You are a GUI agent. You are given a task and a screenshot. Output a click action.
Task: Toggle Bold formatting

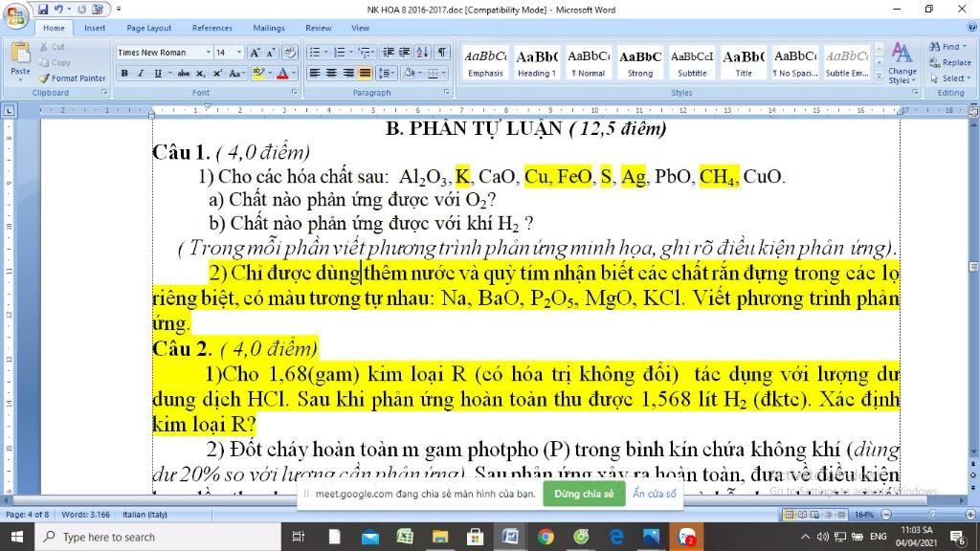(x=124, y=73)
